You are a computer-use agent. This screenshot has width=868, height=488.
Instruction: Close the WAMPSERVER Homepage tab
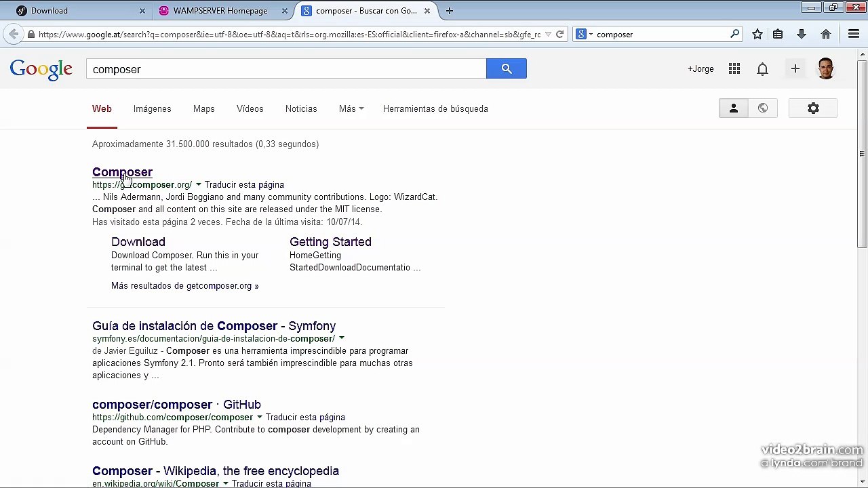coord(285,11)
